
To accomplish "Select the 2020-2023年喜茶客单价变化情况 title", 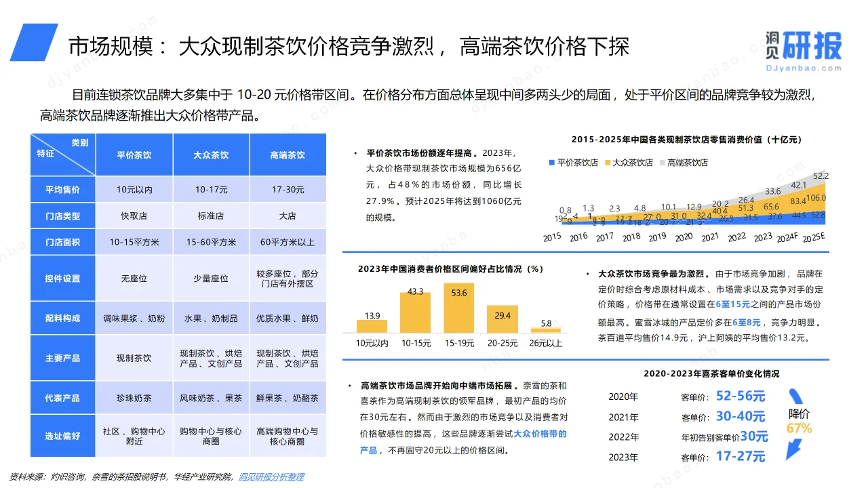I will coord(711,373).
